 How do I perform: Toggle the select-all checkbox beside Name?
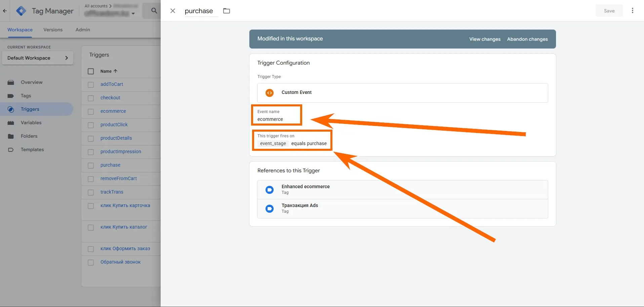91,71
